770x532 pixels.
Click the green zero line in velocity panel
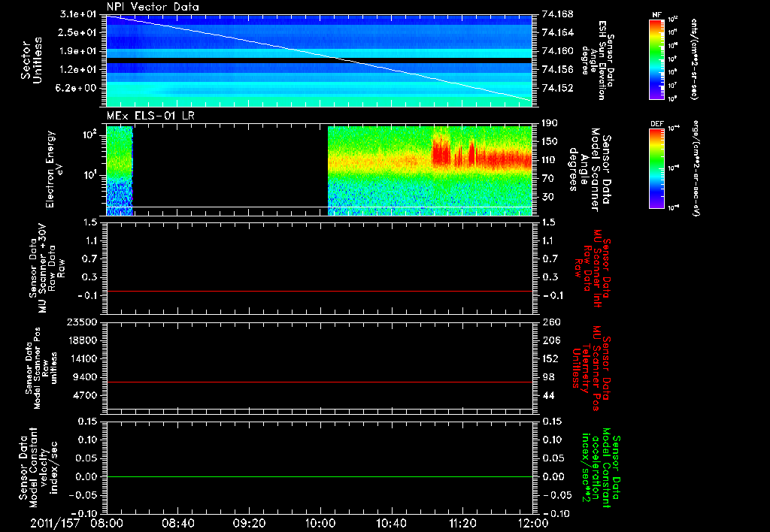pos(319,476)
